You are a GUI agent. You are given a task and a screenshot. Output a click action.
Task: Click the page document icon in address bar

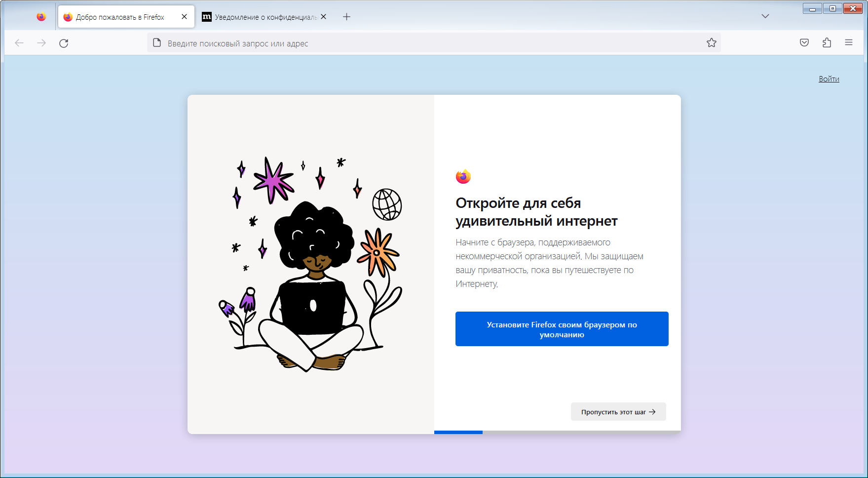pyautogui.click(x=157, y=43)
